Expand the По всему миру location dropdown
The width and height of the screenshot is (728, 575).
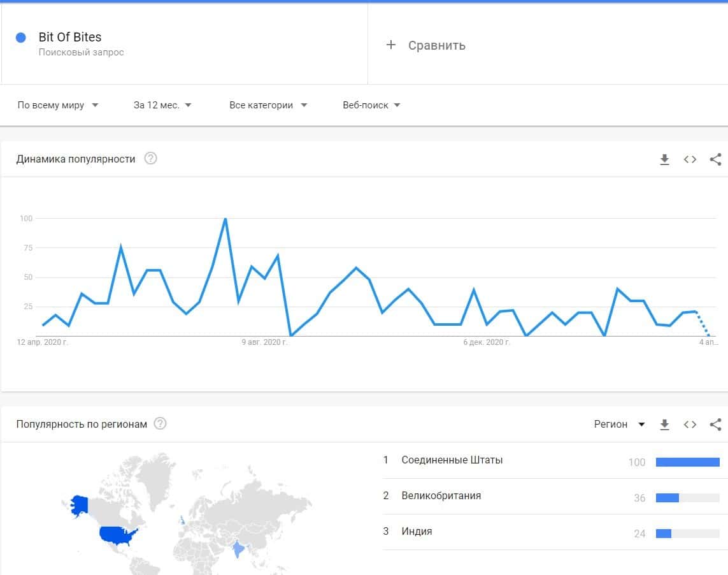(x=58, y=105)
